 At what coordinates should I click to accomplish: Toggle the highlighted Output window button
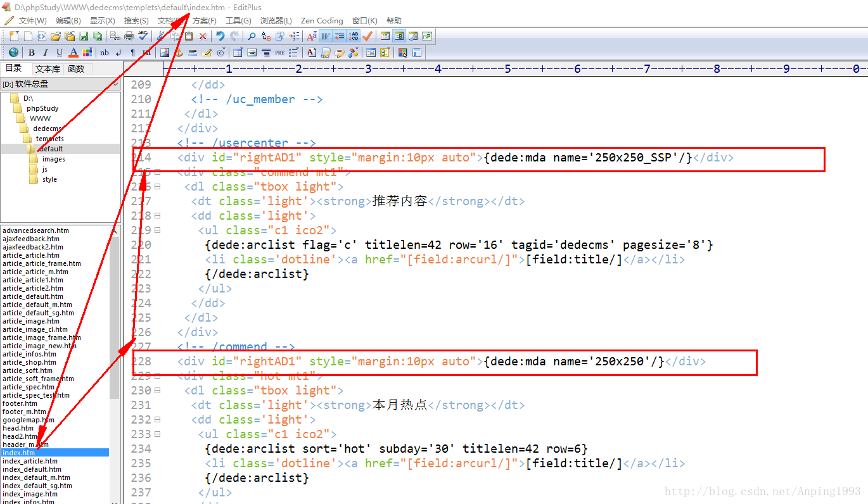[399, 36]
